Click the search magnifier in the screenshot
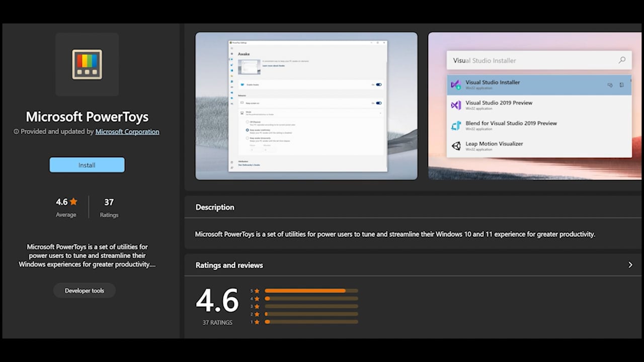The width and height of the screenshot is (644, 362). pos(622,60)
